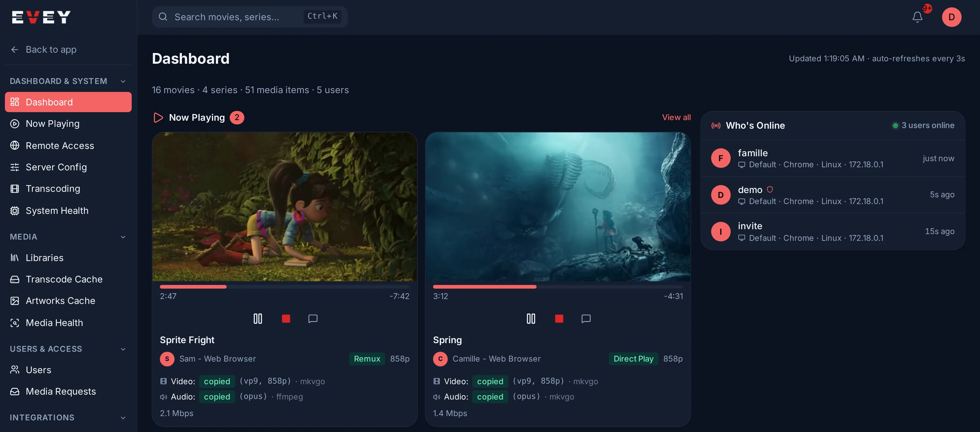Stop the Sprite Fright stream
This screenshot has height=432, width=980.
click(x=286, y=319)
